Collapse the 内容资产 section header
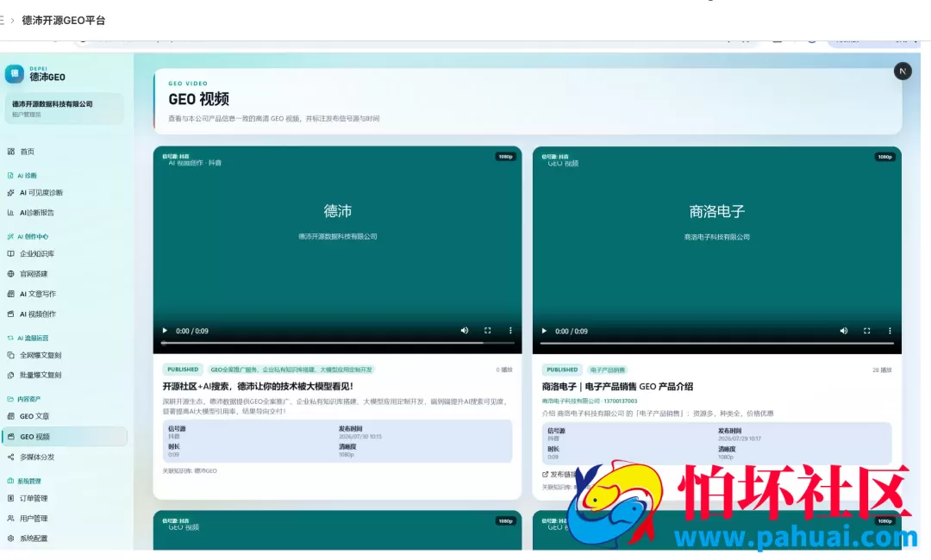This screenshot has width=931, height=560. tap(24, 399)
